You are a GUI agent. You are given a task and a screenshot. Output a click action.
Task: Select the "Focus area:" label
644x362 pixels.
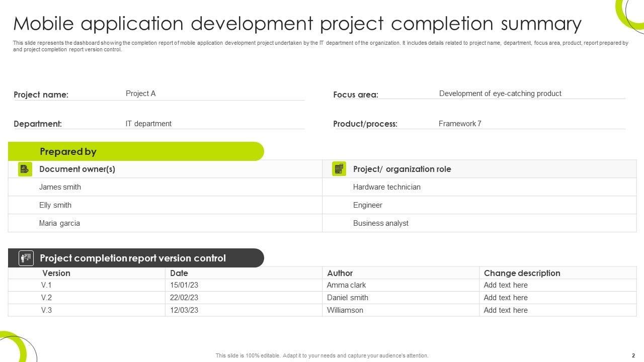(356, 95)
